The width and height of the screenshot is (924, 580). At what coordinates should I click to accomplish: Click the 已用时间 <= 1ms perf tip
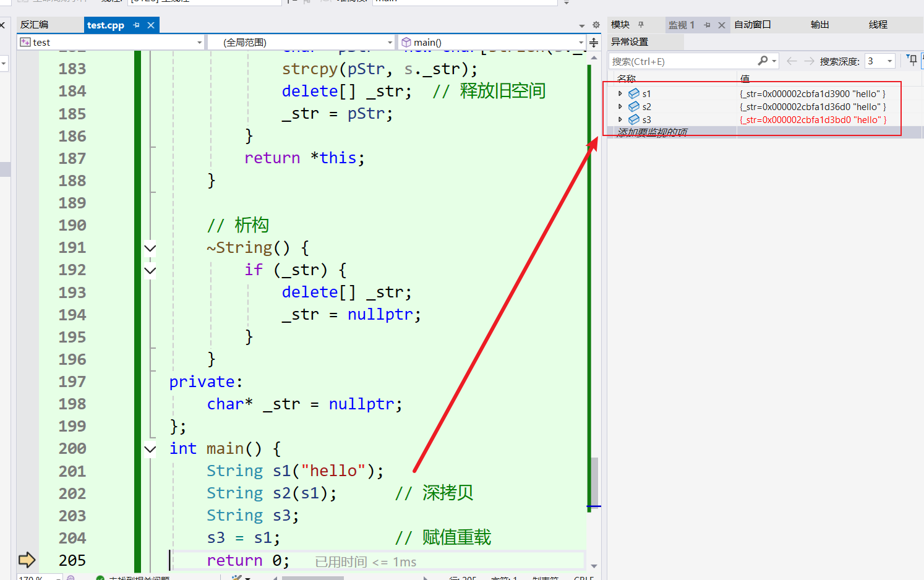pos(366,561)
